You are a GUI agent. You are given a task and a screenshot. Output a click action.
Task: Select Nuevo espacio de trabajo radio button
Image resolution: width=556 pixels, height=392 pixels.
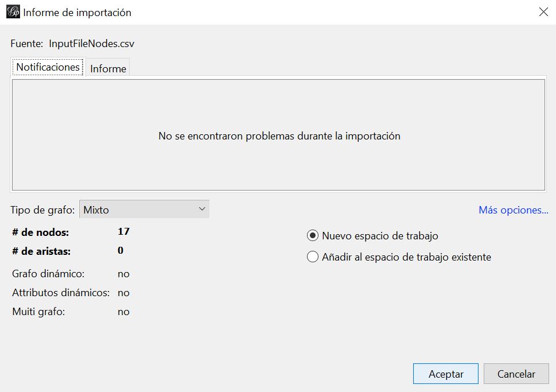tap(313, 235)
